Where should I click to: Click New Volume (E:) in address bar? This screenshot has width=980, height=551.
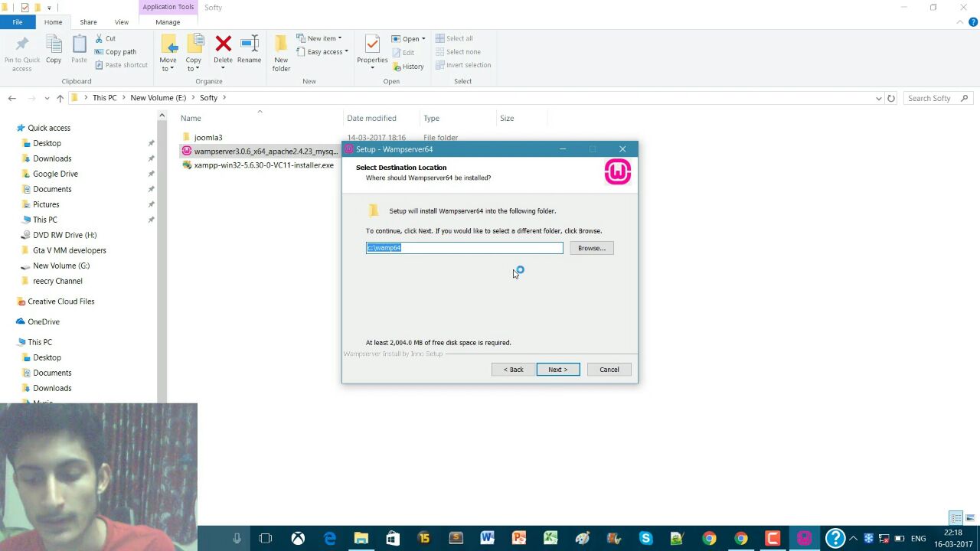coord(158,98)
